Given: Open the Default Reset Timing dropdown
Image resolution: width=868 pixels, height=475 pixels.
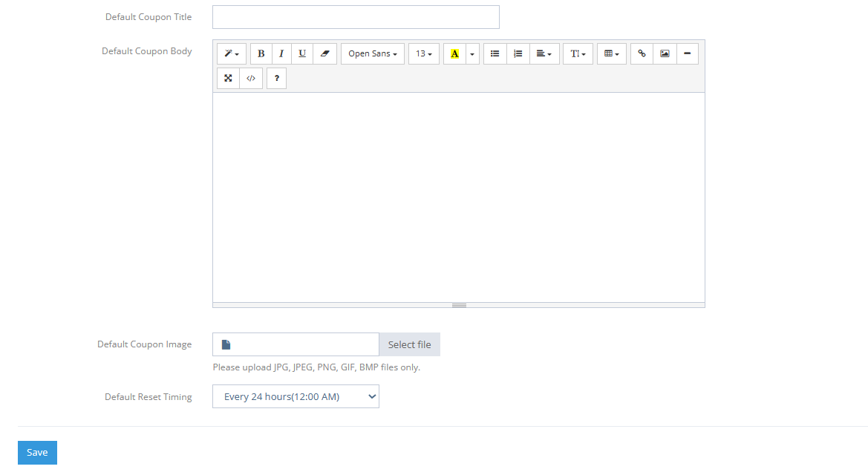Looking at the screenshot, I should [x=296, y=396].
